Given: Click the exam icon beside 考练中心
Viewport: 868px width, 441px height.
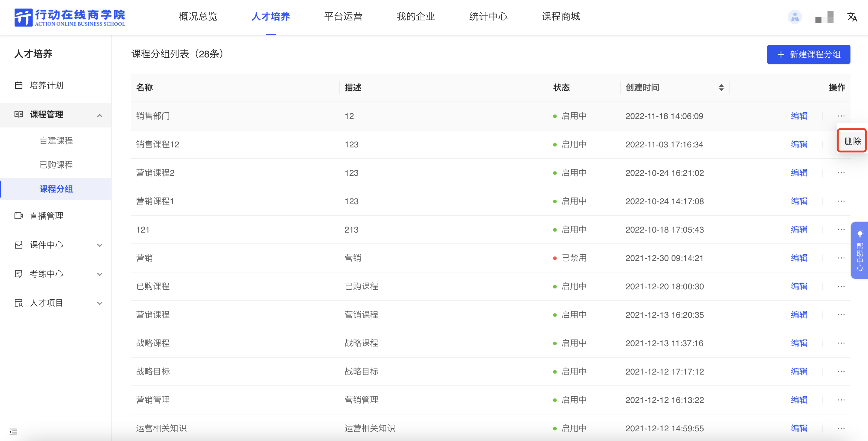Looking at the screenshot, I should tap(19, 274).
